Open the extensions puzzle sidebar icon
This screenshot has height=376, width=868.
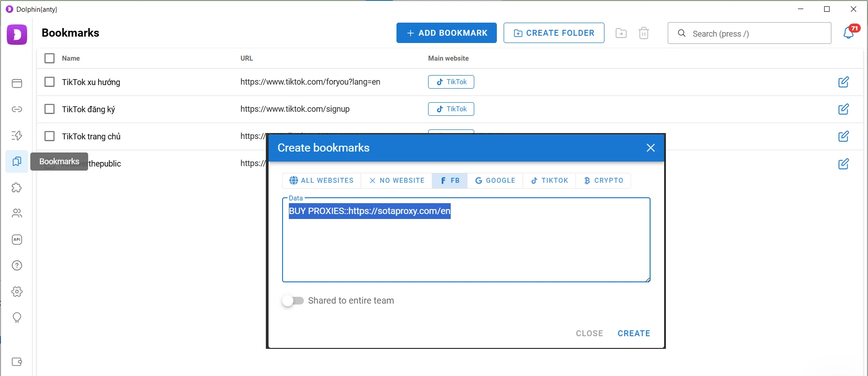tap(17, 187)
